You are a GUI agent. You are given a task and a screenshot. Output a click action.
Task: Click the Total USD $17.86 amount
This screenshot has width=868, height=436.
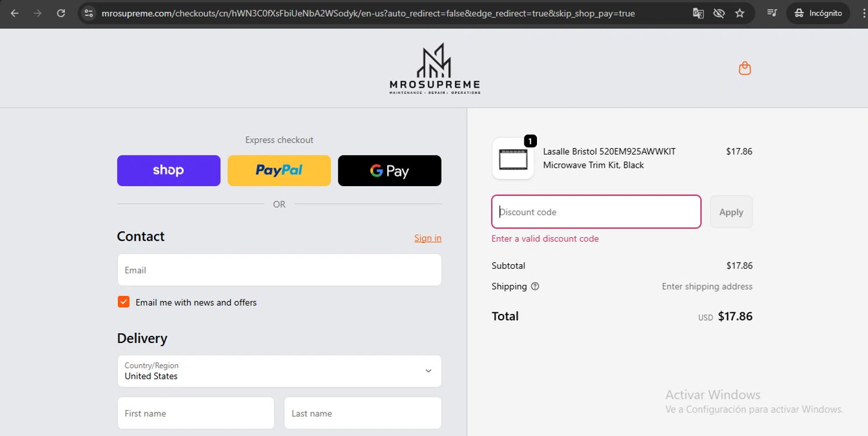pos(725,316)
